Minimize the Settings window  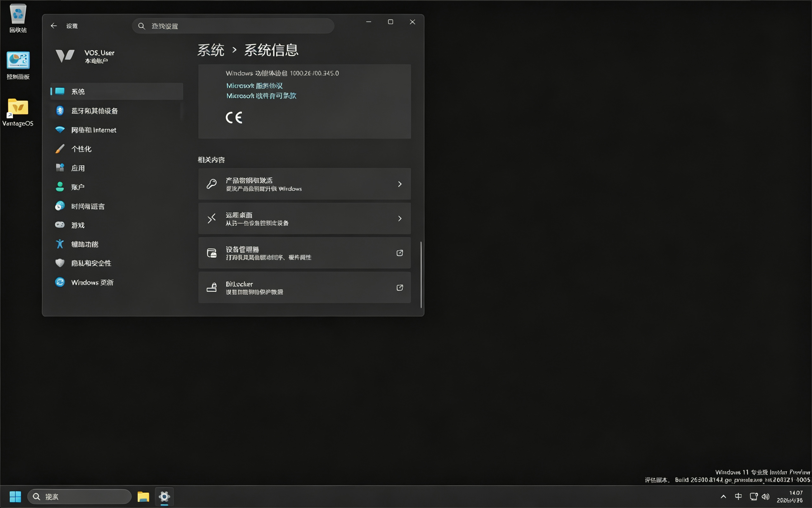[369, 22]
